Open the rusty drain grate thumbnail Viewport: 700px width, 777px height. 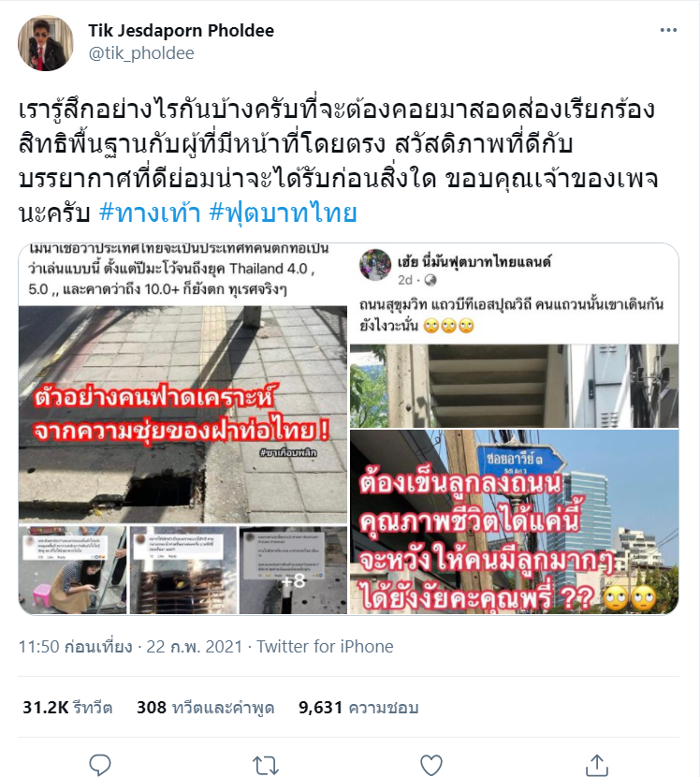[182, 570]
